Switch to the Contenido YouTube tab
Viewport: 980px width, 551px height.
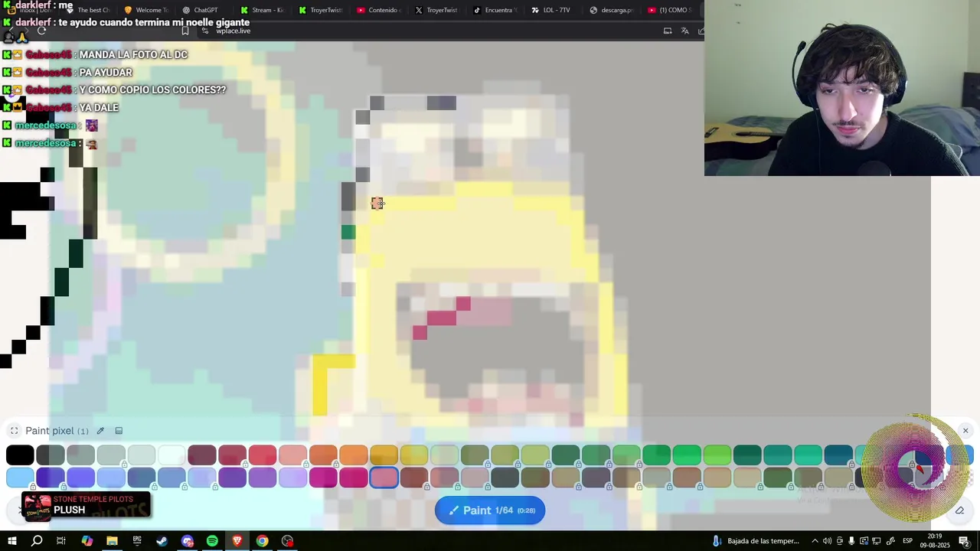378,10
